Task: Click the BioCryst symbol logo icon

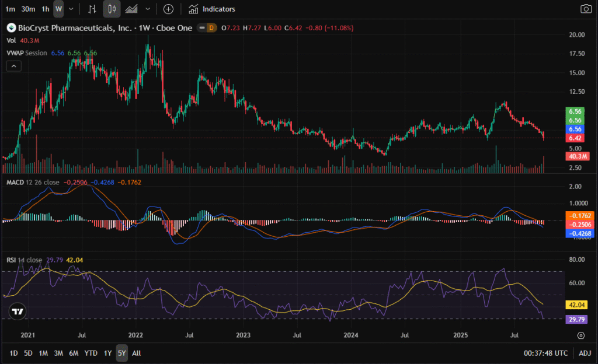Action: pyautogui.click(x=10, y=27)
